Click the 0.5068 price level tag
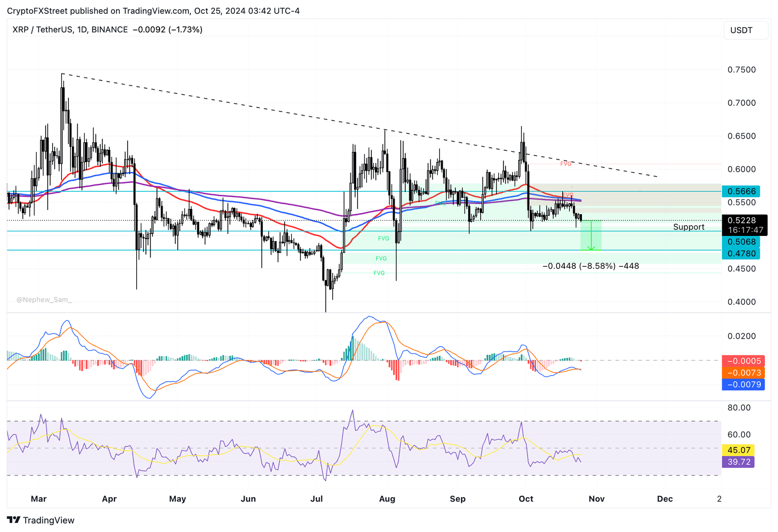The width and height of the screenshot is (778, 532). (742, 242)
